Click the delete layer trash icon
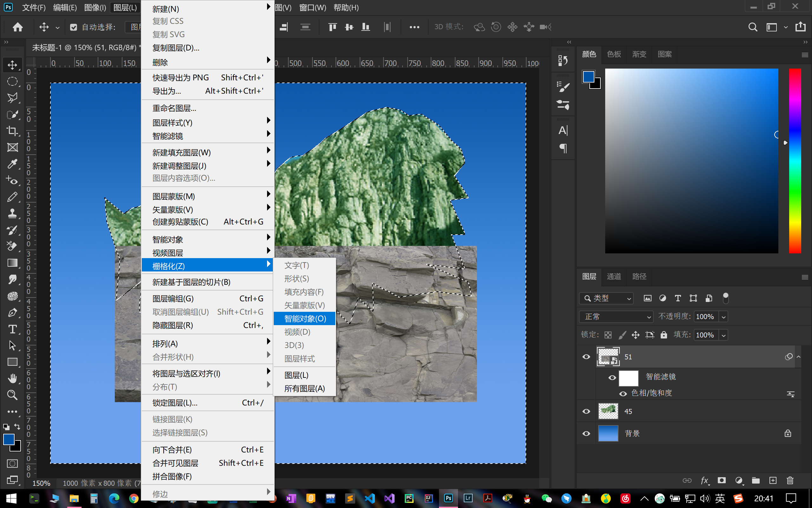Image resolution: width=812 pixels, height=508 pixels. tap(790, 480)
